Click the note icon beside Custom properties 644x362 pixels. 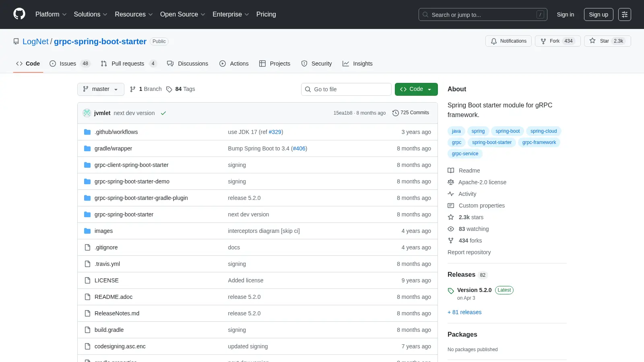point(451,206)
